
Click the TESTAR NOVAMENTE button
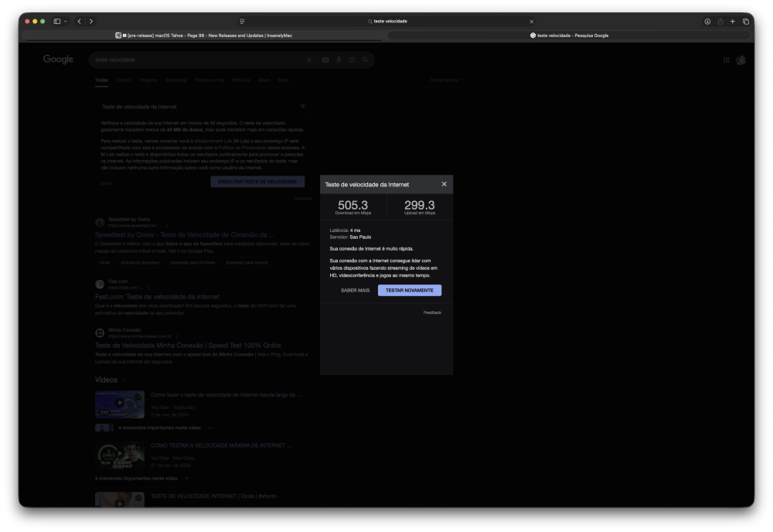pos(409,291)
